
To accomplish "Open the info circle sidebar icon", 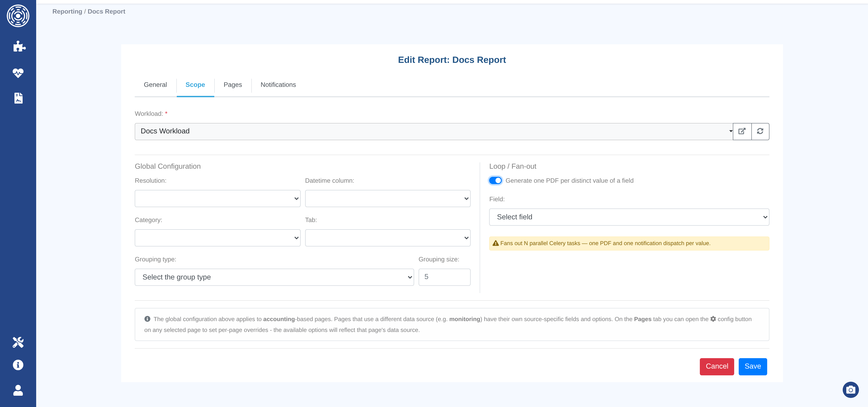I will click(x=18, y=365).
